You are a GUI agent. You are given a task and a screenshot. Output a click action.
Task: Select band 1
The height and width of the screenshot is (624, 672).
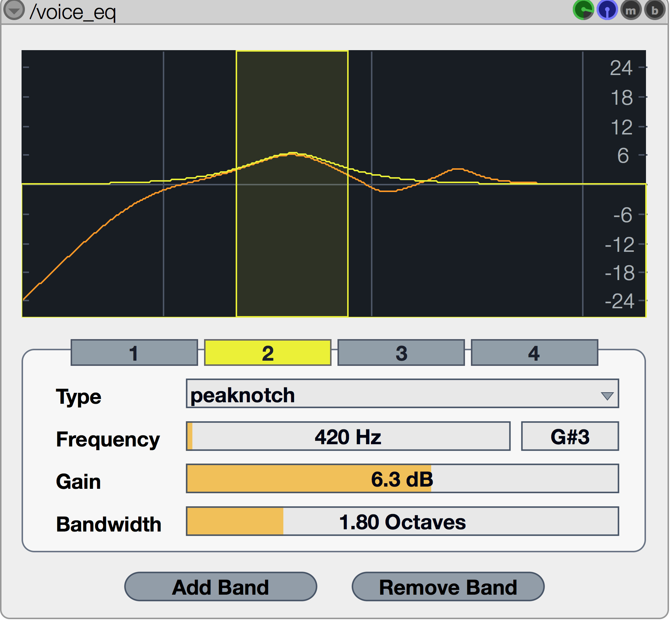[134, 353]
